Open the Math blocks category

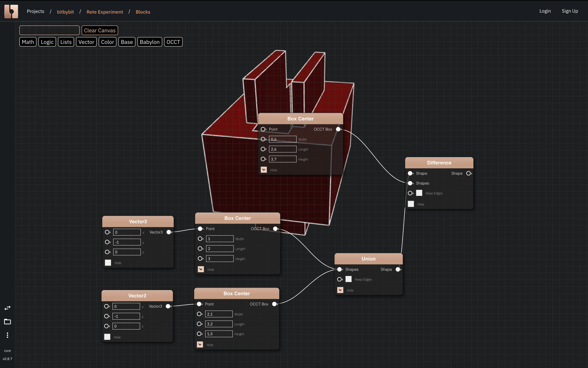pos(28,42)
